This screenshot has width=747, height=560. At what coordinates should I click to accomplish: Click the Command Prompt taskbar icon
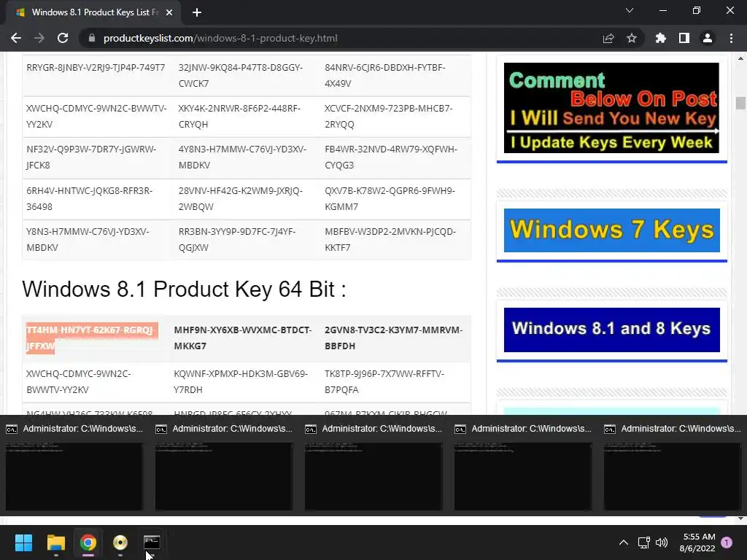click(152, 542)
